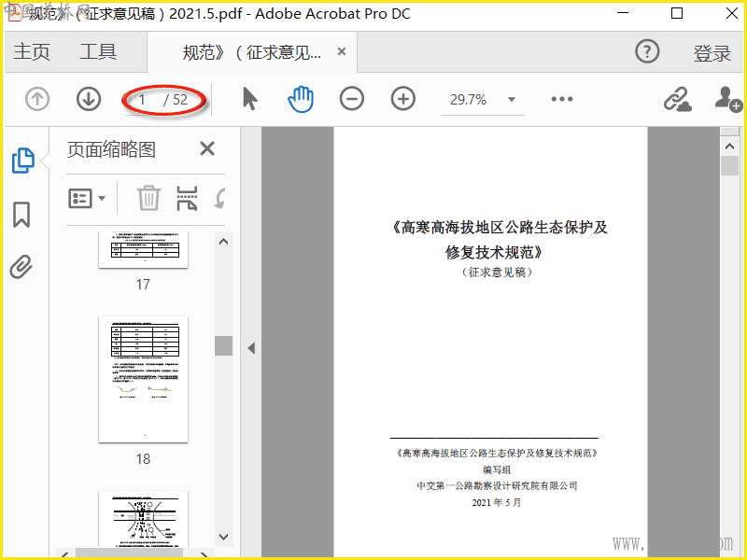Close the 页面缩略图 panel
Screen dimensions: 747x560
tap(206, 148)
